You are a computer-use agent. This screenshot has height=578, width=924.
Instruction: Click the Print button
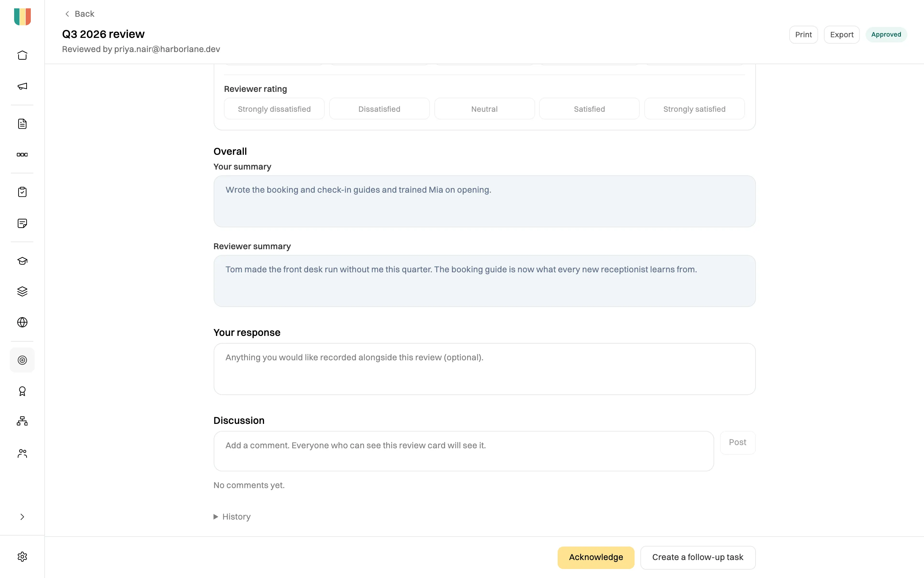[x=803, y=34]
